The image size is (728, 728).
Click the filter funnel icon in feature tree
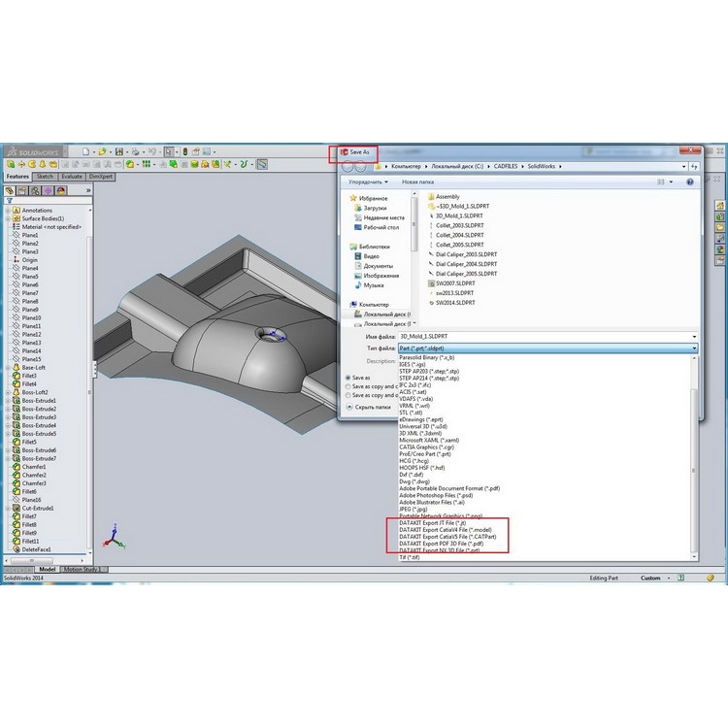point(10,201)
